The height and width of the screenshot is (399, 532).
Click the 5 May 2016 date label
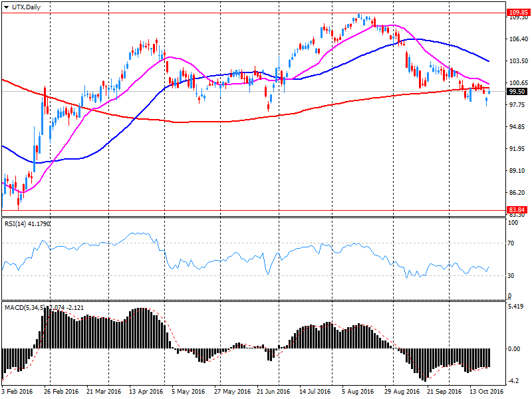pos(188,392)
